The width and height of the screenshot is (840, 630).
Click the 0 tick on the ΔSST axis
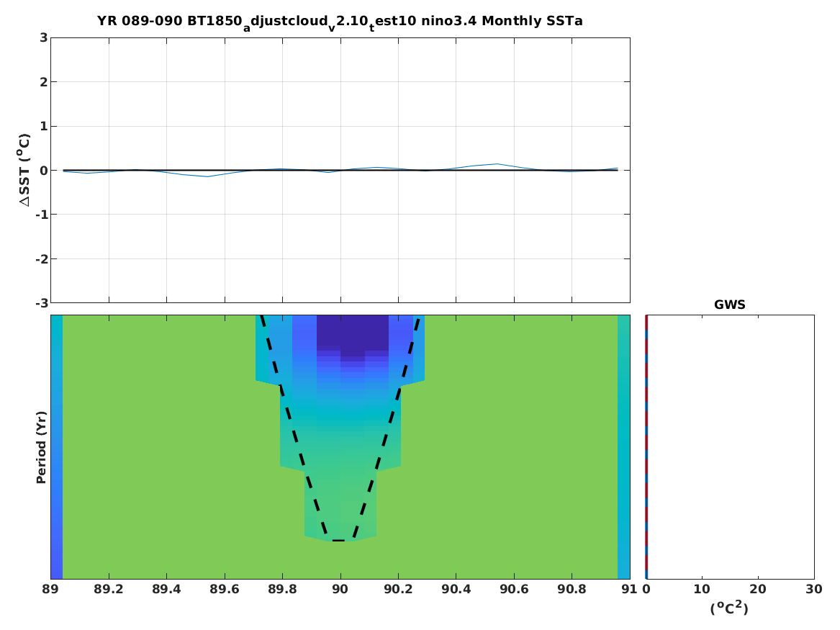pyautogui.click(x=43, y=171)
